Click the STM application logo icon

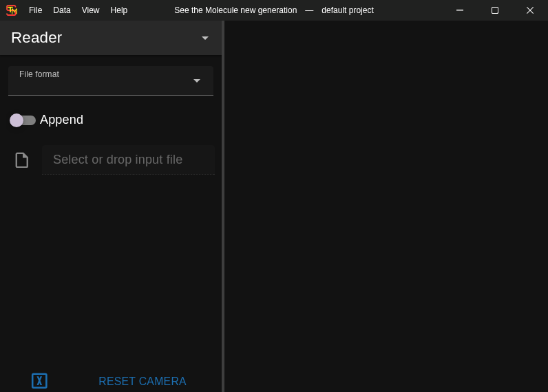tap(12, 10)
